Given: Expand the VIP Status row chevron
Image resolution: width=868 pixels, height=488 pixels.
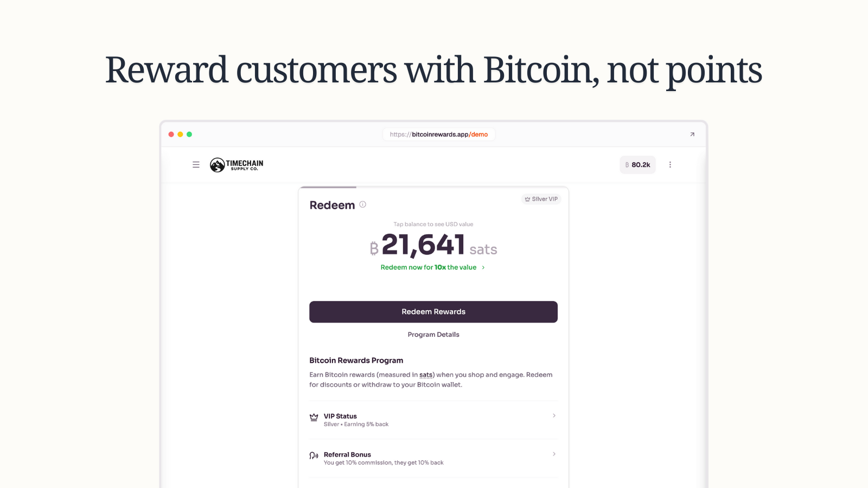Looking at the screenshot, I should (554, 416).
